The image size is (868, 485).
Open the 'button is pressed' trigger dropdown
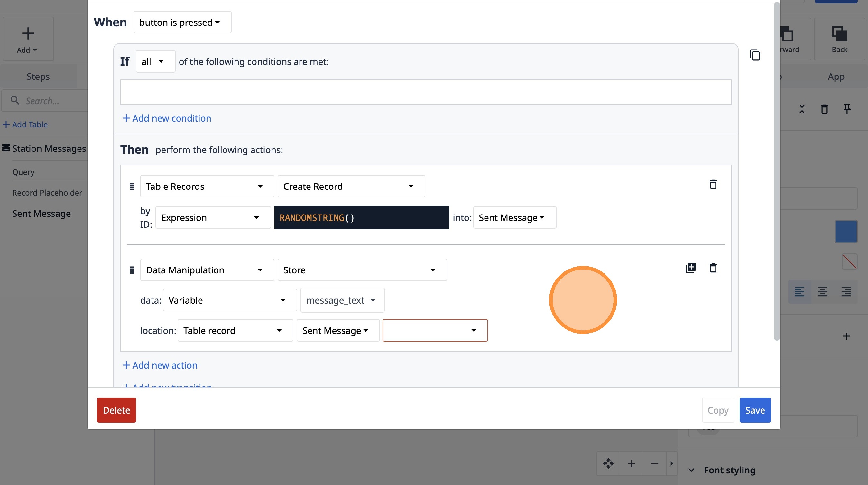coord(182,22)
